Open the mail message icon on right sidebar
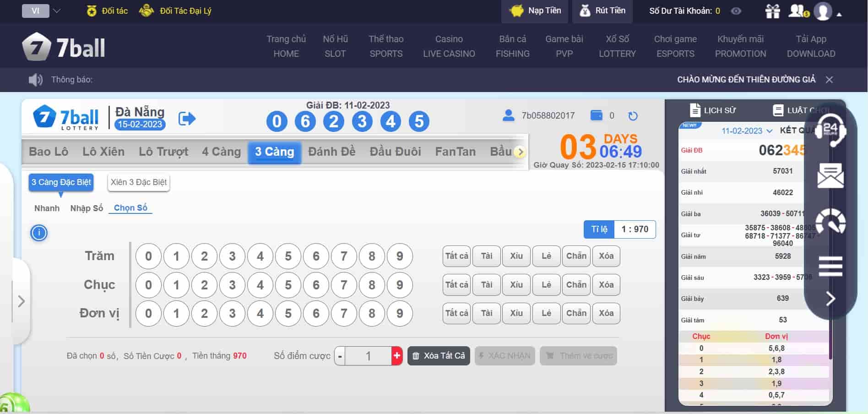The image size is (868, 414). click(831, 176)
